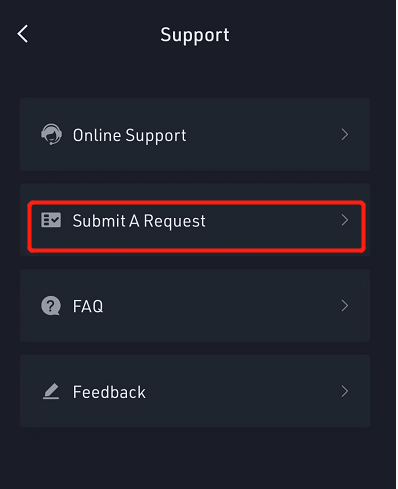The width and height of the screenshot is (398, 489).
Task: Expand Online Support via its right chevron
Action: click(x=345, y=134)
